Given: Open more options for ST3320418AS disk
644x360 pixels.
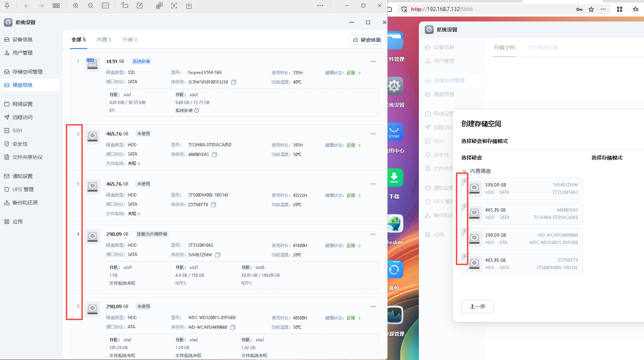Looking at the screenshot, I should [373, 234].
